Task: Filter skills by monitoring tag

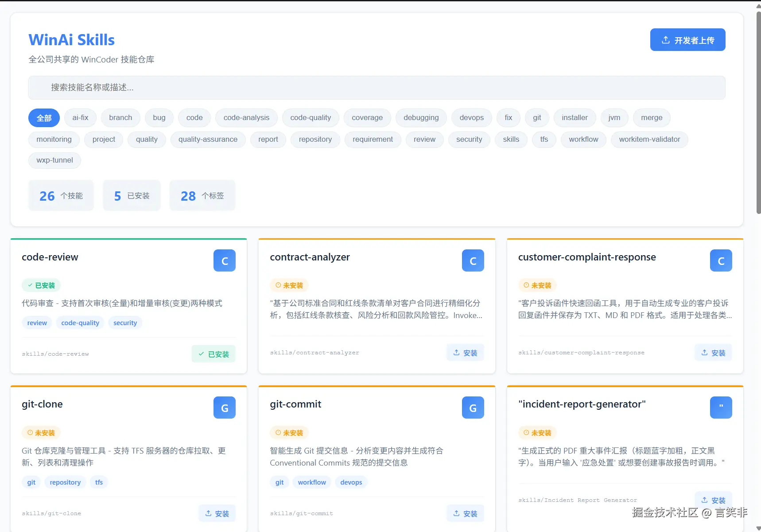Action: tap(54, 140)
